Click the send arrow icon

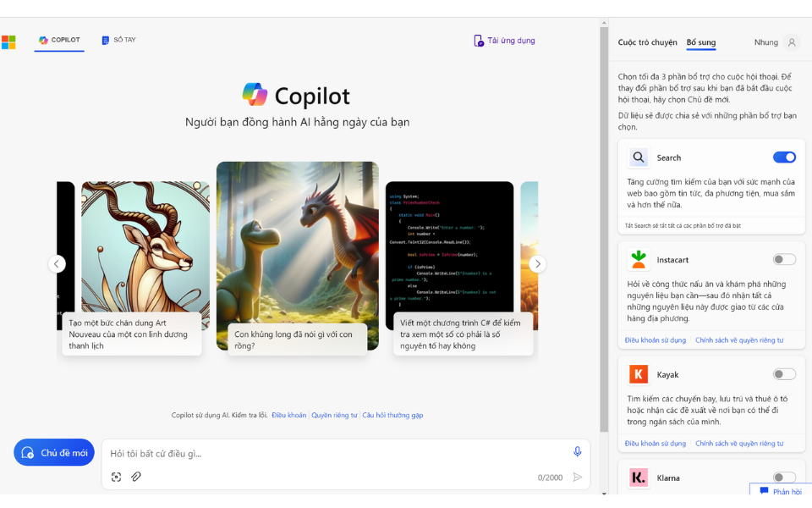point(578,478)
